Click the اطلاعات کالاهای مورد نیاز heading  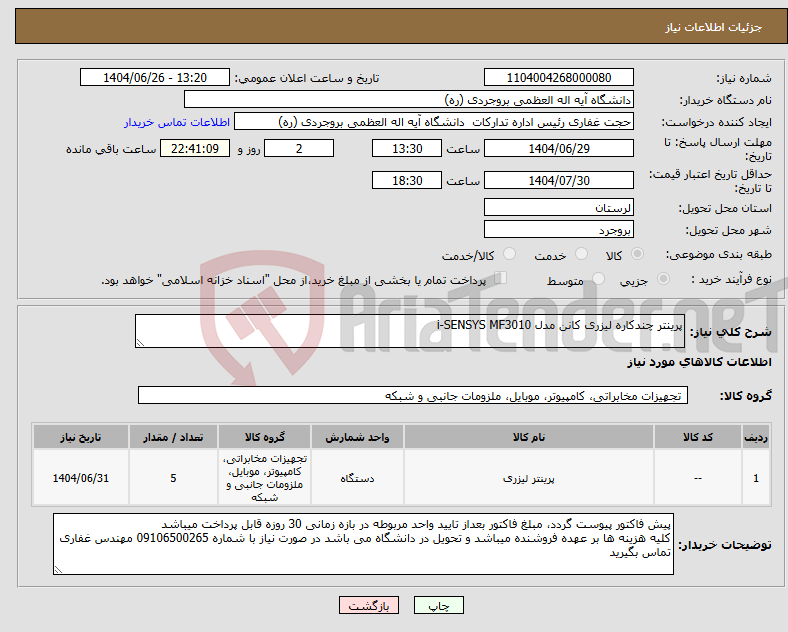[699, 362]
